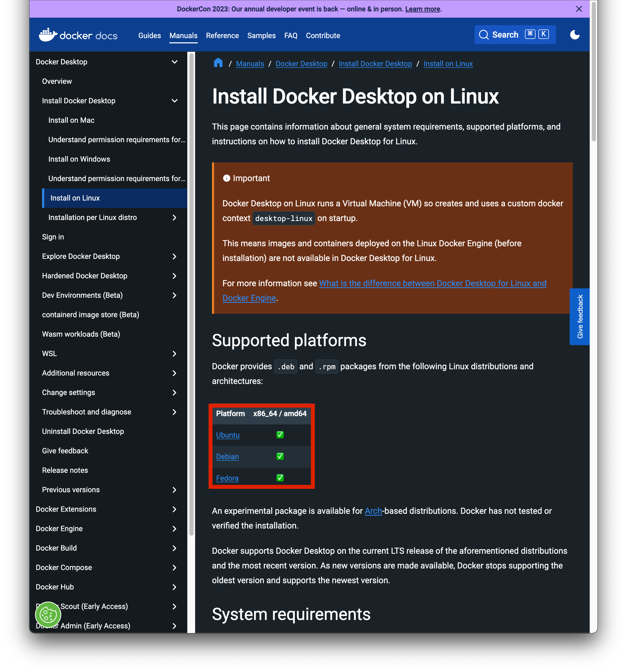Open Overview in sidebar
This screenshot has width=627, height=672.
[x=57, y=81]
